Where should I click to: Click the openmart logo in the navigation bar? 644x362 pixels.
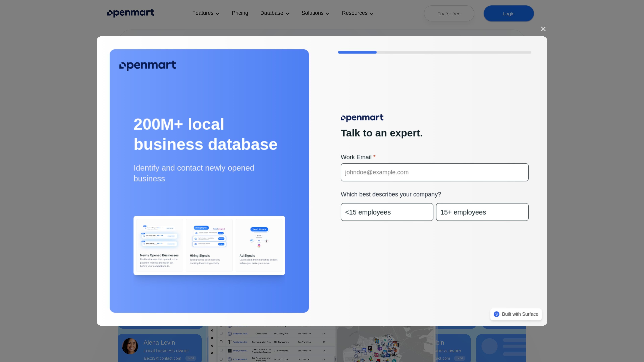click(x=131, y=13)
